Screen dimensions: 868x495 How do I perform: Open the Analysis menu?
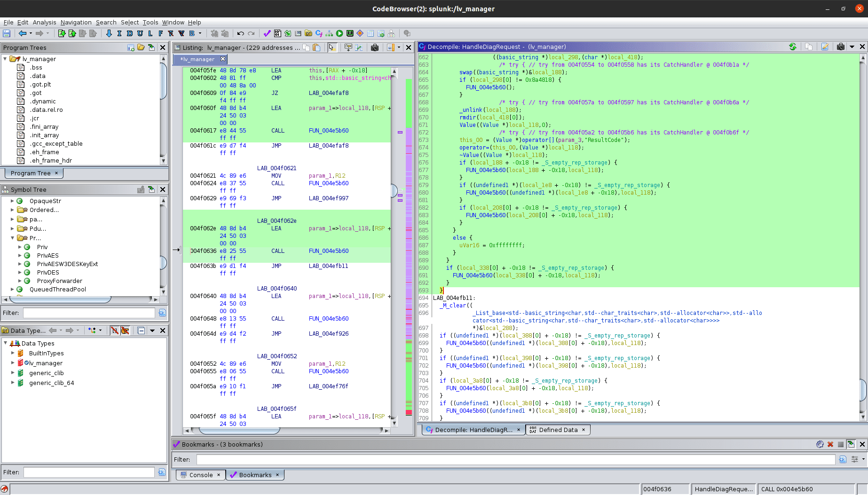click(x=44, y=22)
